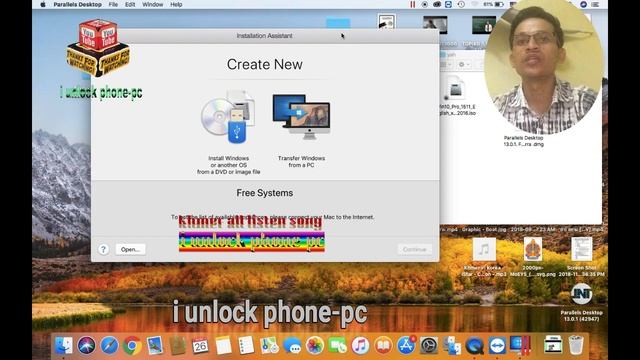Open the Edit menu
The height and width of the screenshot is (360, 640).
tap(130, 4)
